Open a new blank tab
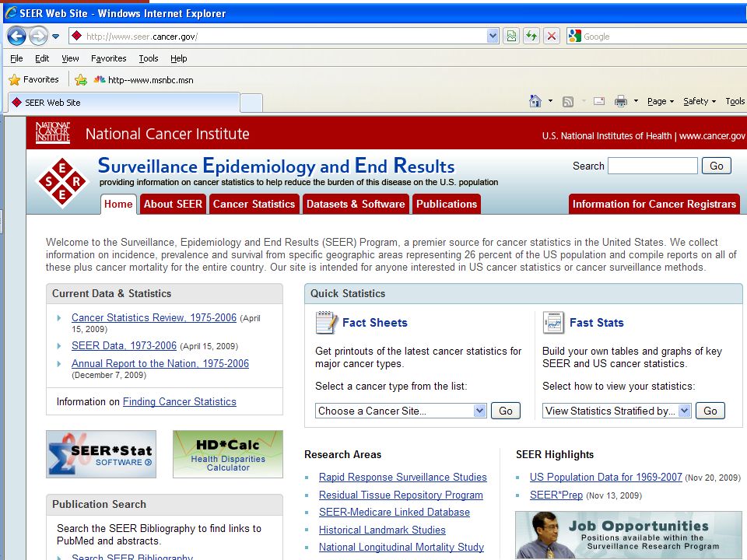Viewport: 747px width, 560px height. (x=251, y=103)
